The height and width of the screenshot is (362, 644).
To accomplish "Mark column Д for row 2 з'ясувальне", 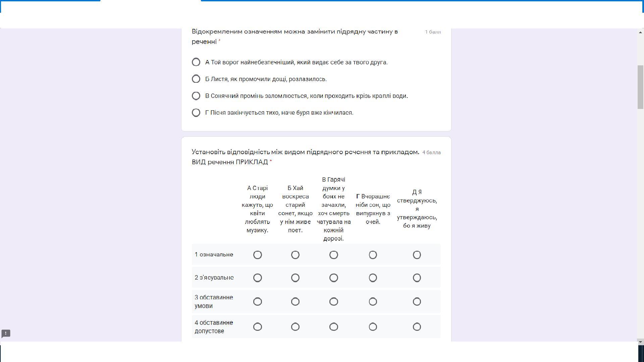I will (417, 278).
